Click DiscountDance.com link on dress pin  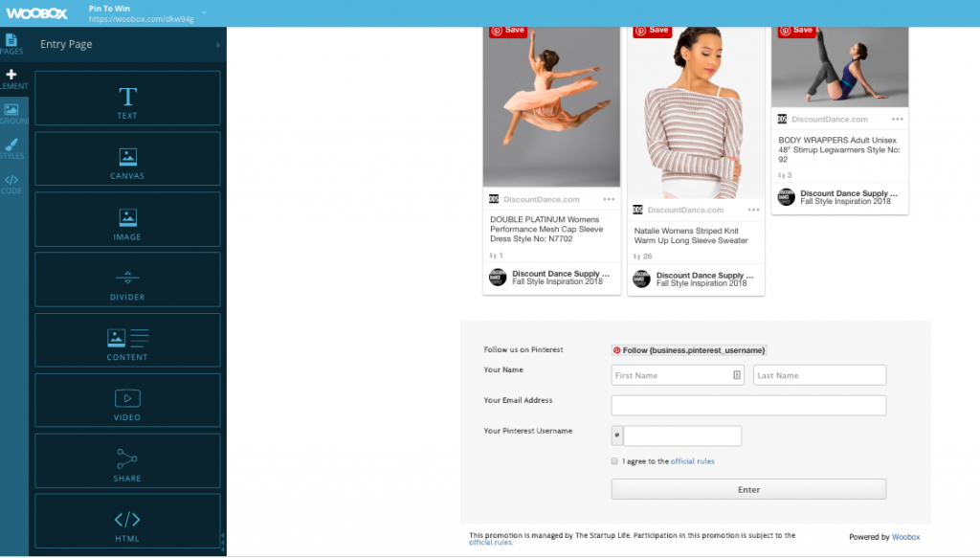click(542, 200)
